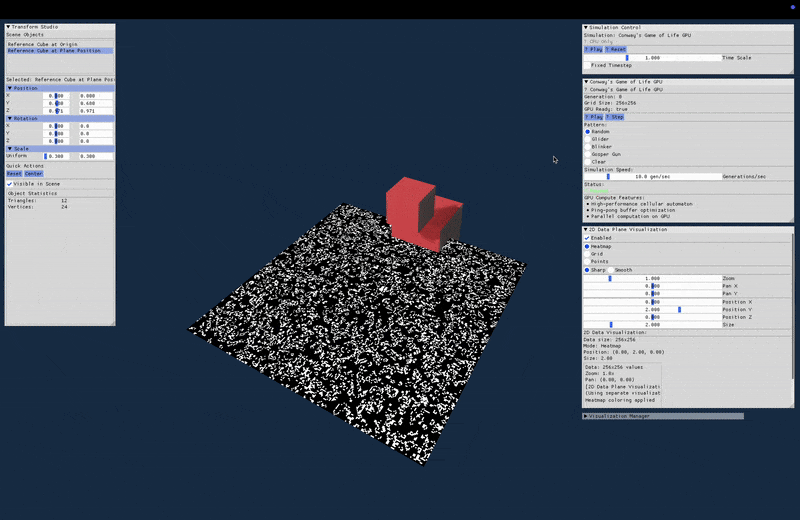The width and height of the screenshot is (800, 520).
Task: Click Position Y slider in Transform Studio
Action: point(56,104)
